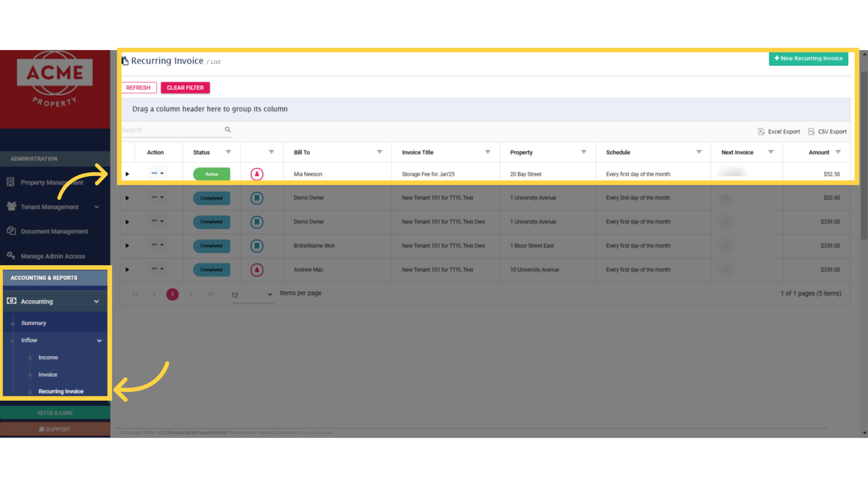The width and height of the screenshot is (868, 488).
Task: Open the Bill To column filter icon
Action: pyautogui.click(x=380, y=152)
